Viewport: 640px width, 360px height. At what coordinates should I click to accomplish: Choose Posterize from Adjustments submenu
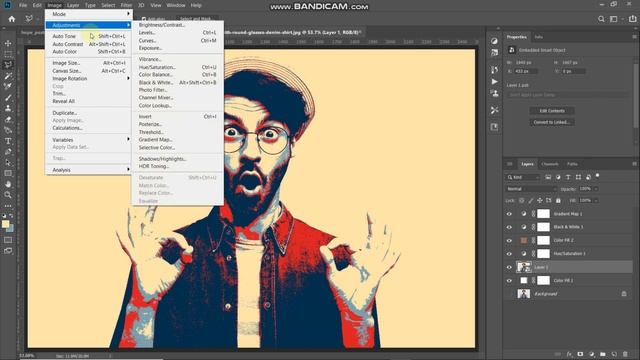177,124
